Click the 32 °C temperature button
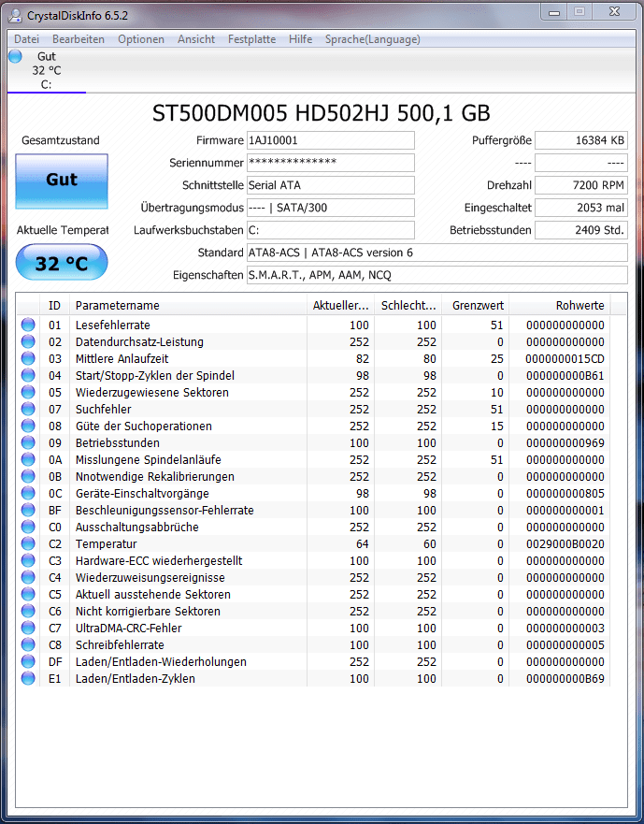 coord(62,262)
